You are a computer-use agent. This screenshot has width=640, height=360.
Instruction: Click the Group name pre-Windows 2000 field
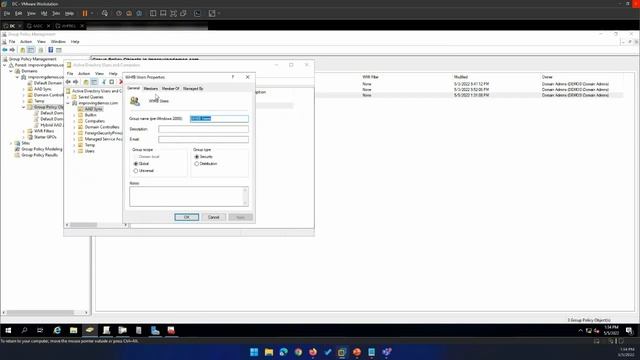click(219, 119)
